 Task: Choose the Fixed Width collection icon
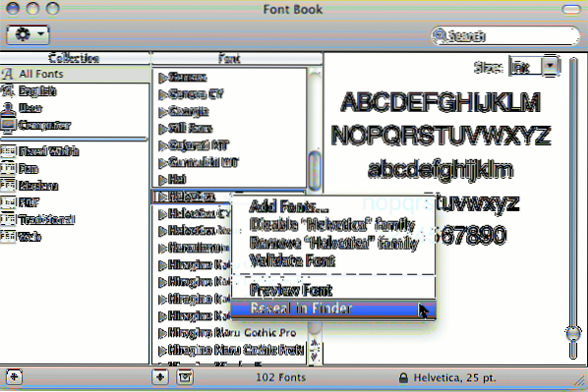tap(8, 151)
